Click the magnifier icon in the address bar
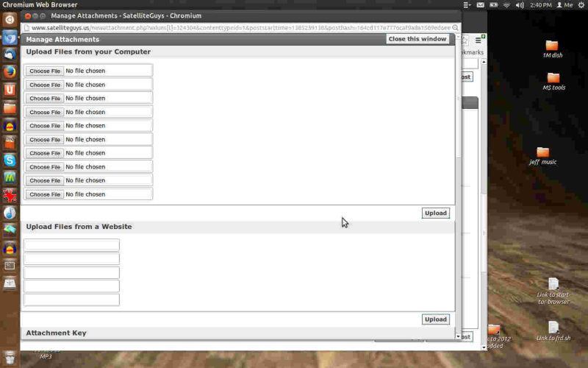Screen dimensions: 588x368 455,28
